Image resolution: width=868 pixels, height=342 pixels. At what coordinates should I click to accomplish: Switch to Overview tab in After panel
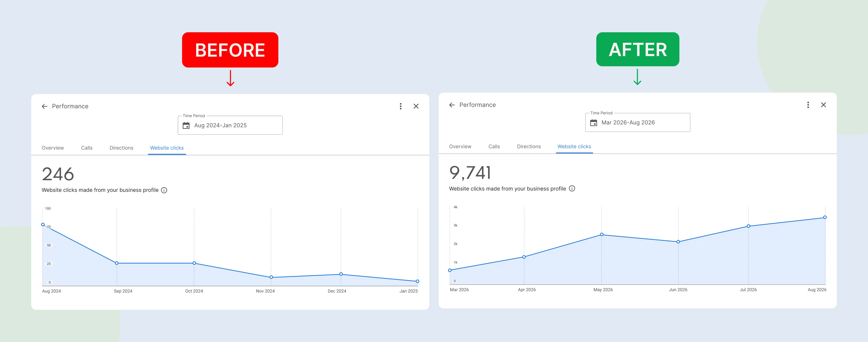tap(460, 147)
